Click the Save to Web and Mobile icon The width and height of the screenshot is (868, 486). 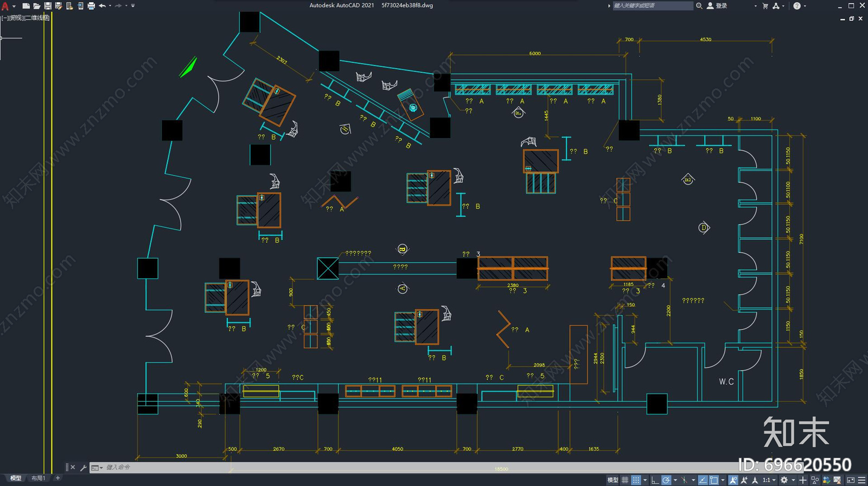point(80,6)
